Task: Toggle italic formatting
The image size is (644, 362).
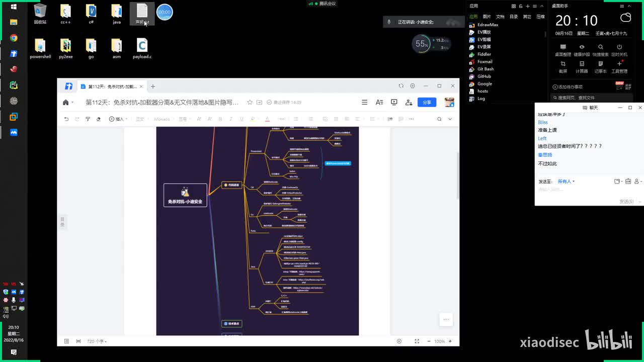Action: pyautogui.click(x=231, y=119)
